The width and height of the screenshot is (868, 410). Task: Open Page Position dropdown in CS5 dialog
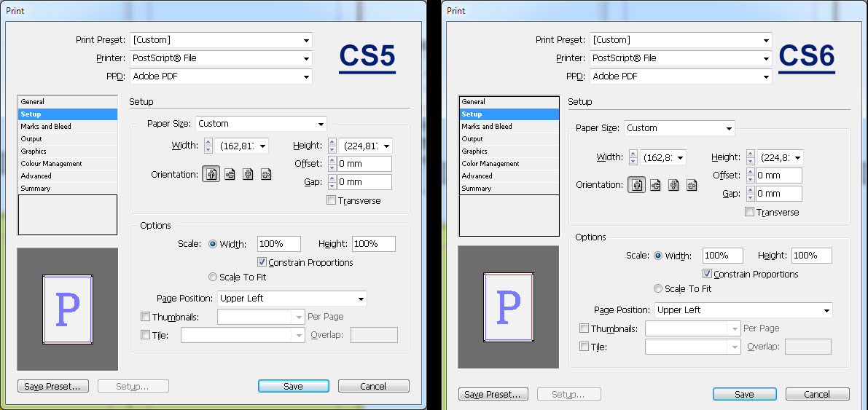coord(292,299)
